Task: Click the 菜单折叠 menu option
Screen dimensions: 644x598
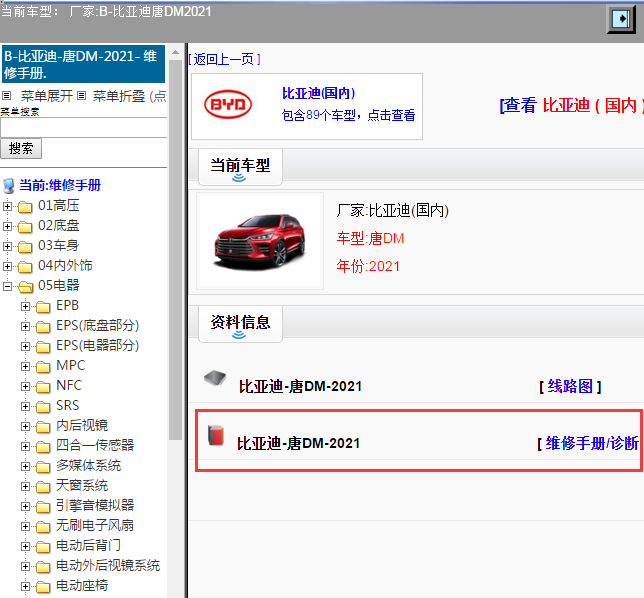Action: click(x=119, y=96)
